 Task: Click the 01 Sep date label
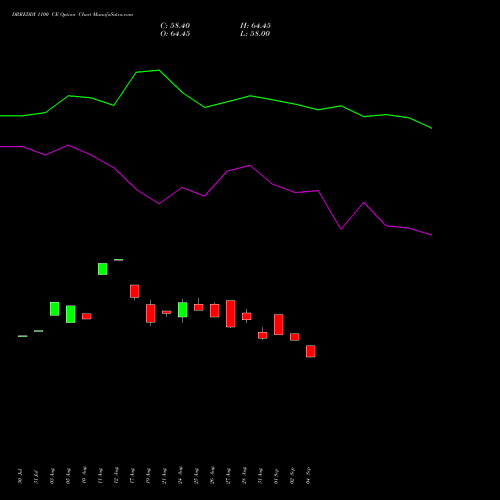pyautogui.click(x=276, y=476)
